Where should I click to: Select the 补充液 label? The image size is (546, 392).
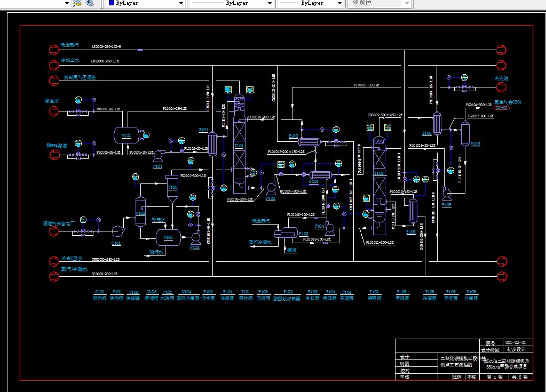pyautogui.click(x=501, y=78)
